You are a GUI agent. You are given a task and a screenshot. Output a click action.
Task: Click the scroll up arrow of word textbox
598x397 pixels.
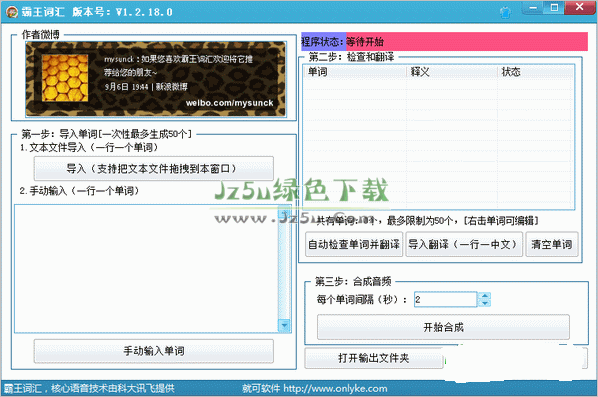[284, 213]
